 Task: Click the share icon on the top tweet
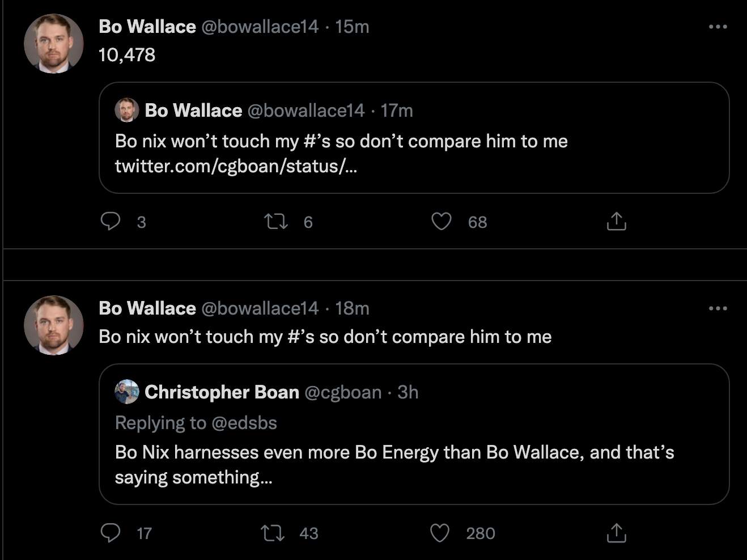616,222
